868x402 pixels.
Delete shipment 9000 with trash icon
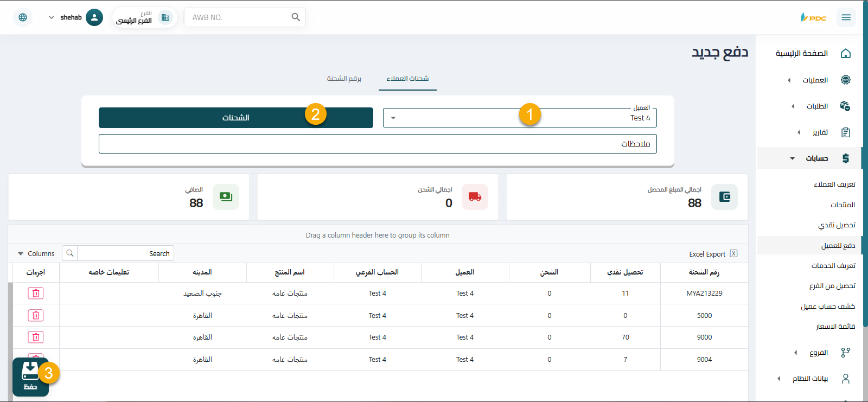(36, 337)
